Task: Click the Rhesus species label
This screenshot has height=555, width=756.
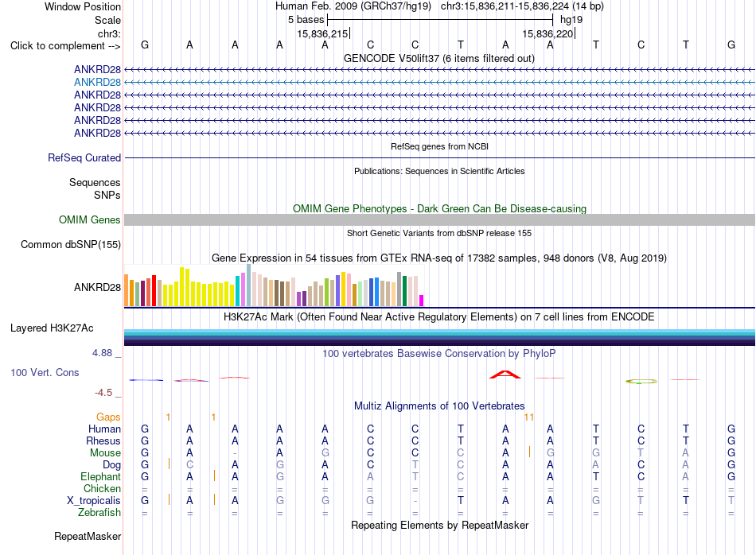Action: [103, 441]
